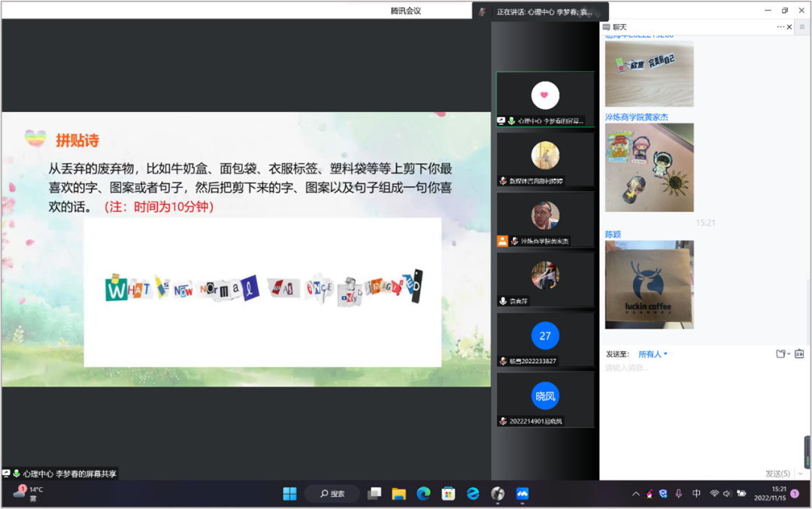Open Tencent Meeting icon in the taskbar
Viewport: 812px width, 509px height.
click(x=523, y=494)
